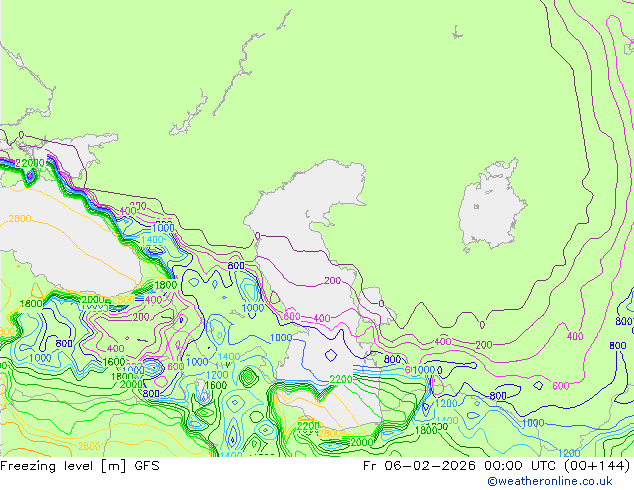
Task: Click the '0' contour label south of the Aral Sea
Action: click(482, 325)
